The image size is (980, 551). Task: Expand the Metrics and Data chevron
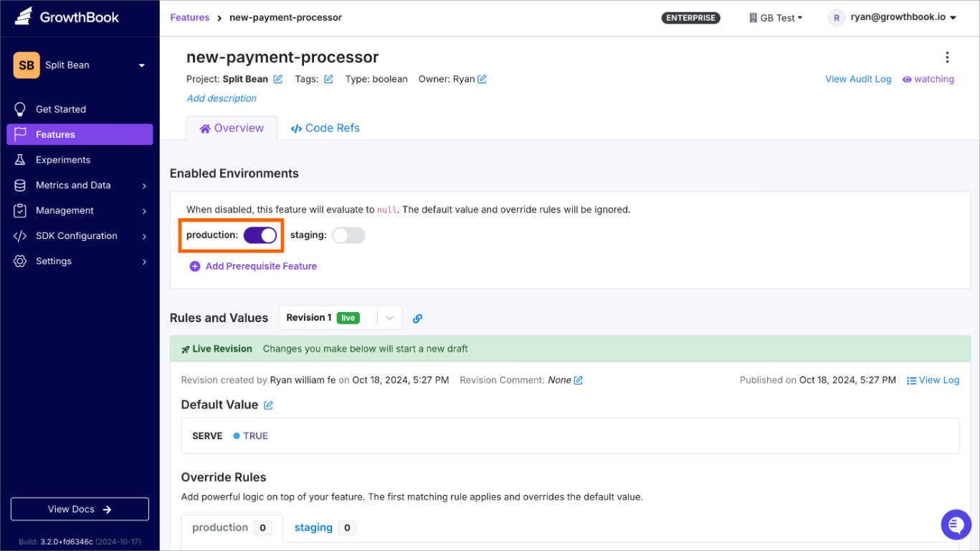[x=144, y=186]
